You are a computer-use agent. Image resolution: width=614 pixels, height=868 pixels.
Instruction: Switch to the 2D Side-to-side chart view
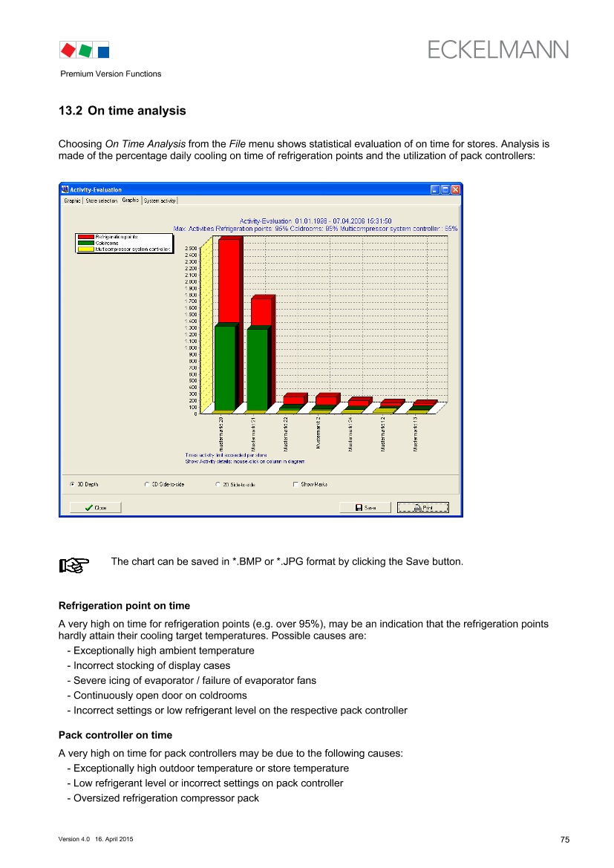coord(218,484)
